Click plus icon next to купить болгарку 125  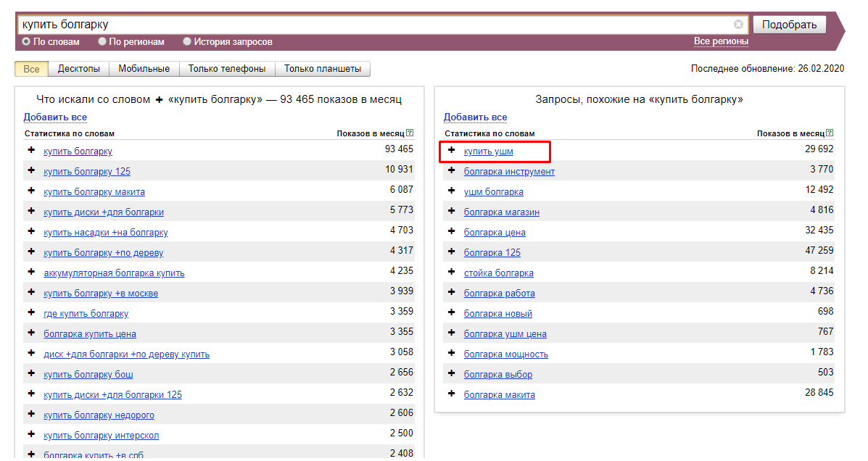tap(32, 170)
